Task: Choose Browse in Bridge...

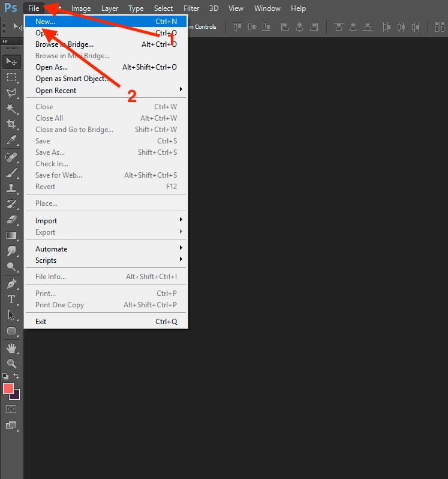Action: click(106, 44)
